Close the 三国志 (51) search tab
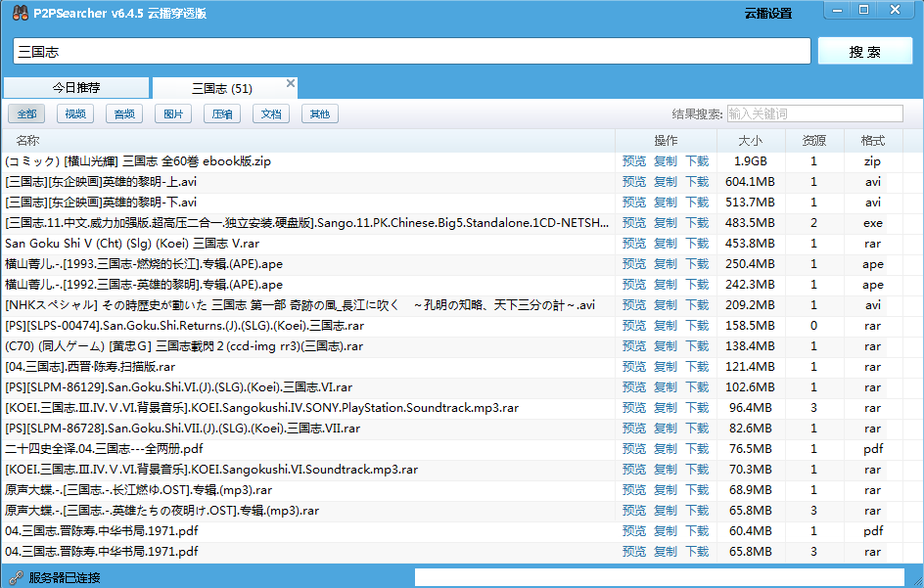 (x=291, y=83)
